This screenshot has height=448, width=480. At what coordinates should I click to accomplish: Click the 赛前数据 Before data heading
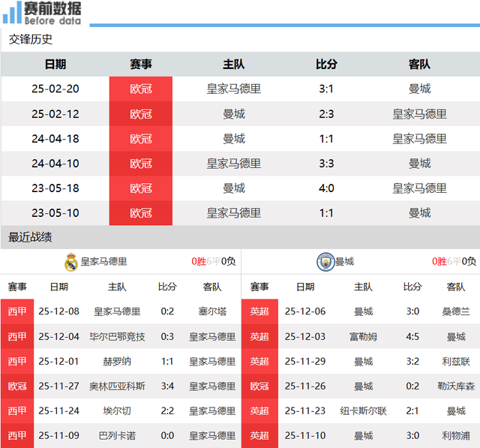[x=52, y=14]
